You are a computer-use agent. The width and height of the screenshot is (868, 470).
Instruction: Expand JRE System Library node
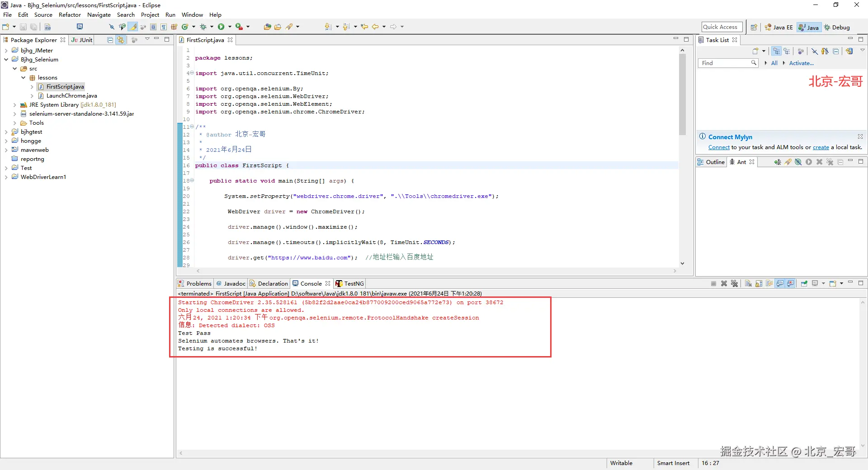(x=15, y=105)
